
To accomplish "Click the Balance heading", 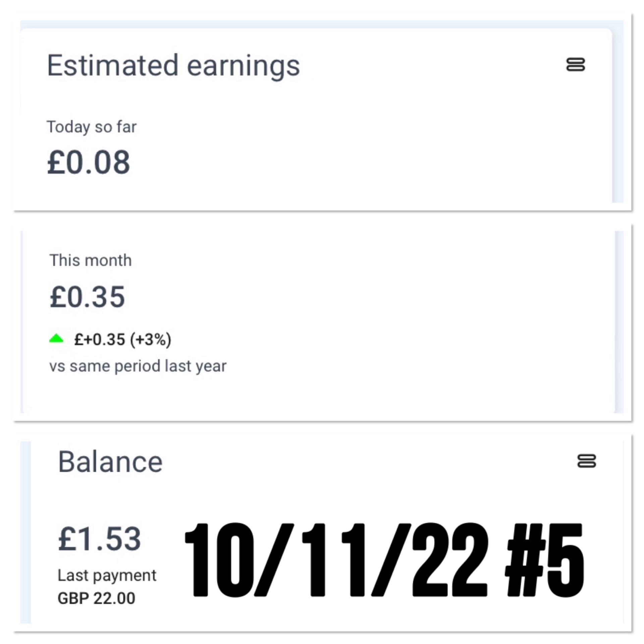I will [110, 462].
